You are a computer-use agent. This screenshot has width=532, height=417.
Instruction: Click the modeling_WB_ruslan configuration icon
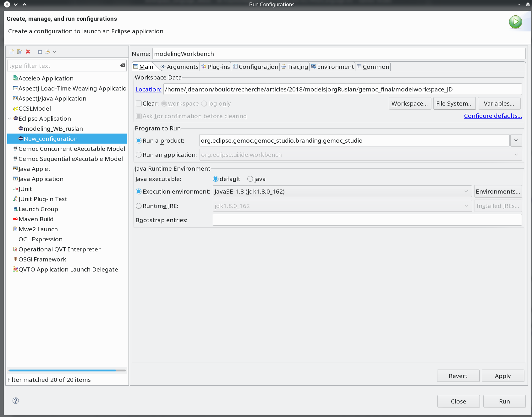21,128
